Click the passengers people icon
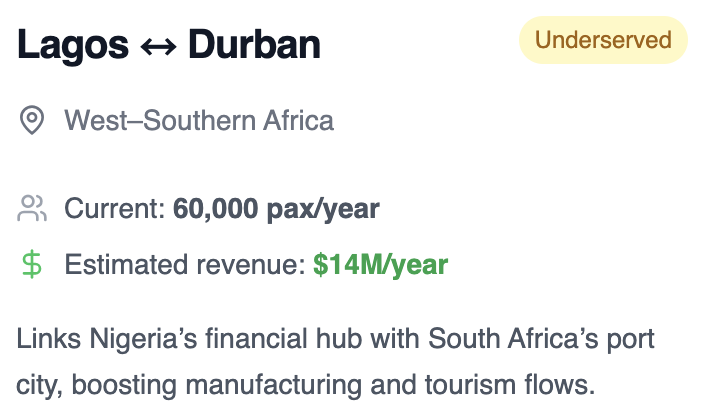708x412 pixels. pos(32,208)
